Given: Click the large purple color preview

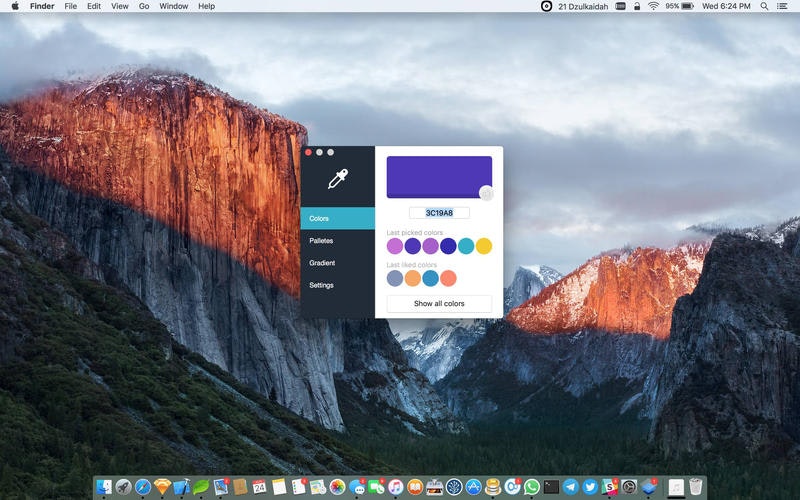Looking at the screenshot, I should pyautogui.click(x=439, y=177).
